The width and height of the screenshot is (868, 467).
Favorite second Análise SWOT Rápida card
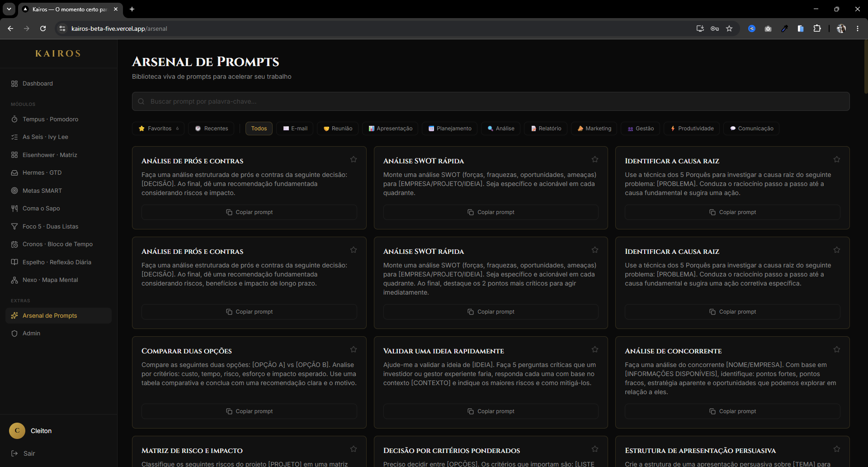pyautogui.click(x=595, y=250)
